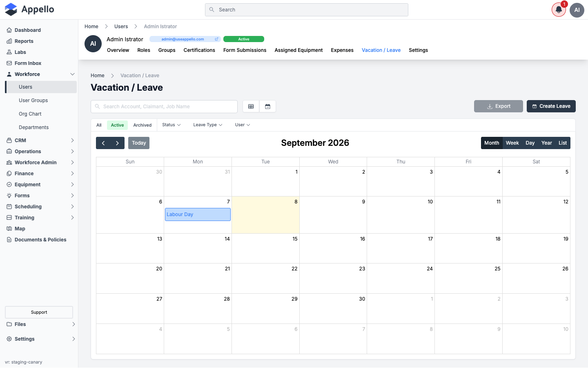588x375 pixels.
Task: Focus the top Search field
Action: 307,10
